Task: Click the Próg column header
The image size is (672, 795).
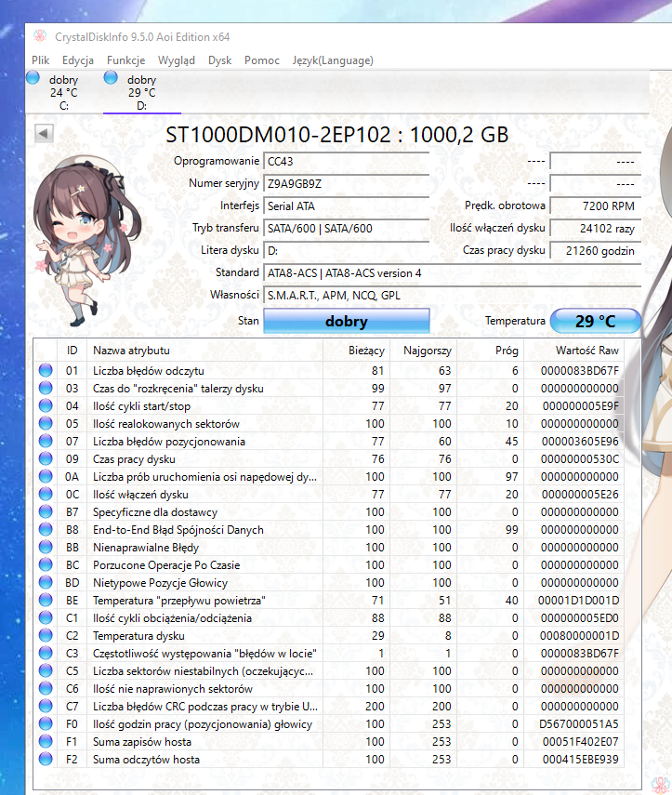Action: pos(490,351)
